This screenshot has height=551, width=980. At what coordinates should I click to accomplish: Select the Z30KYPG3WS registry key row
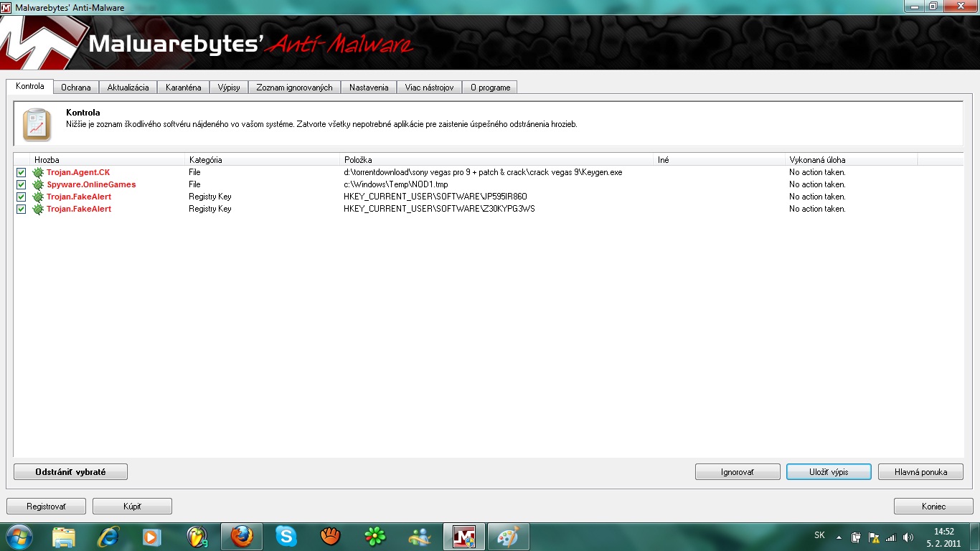pyautogui.click(x=439, y=209)
